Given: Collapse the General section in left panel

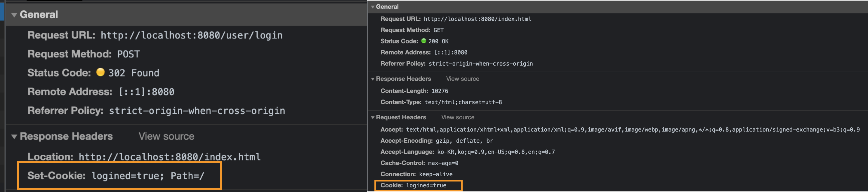Looking at the screenshot, I should click(14, 15).
